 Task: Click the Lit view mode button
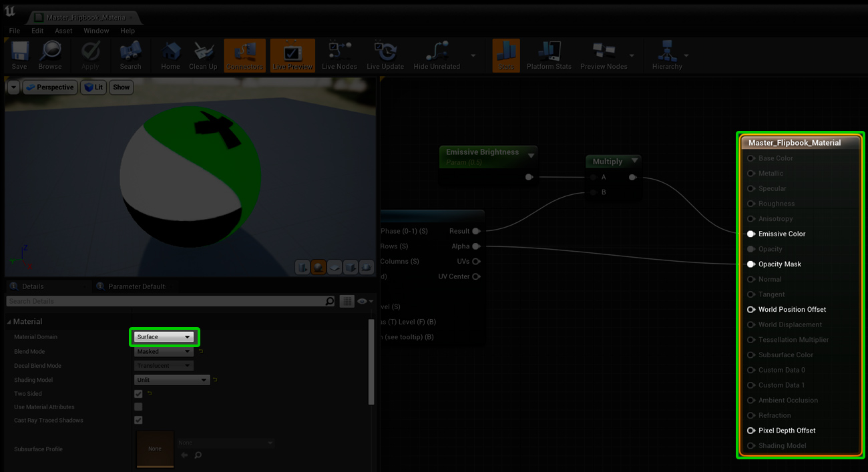(93, 87)
